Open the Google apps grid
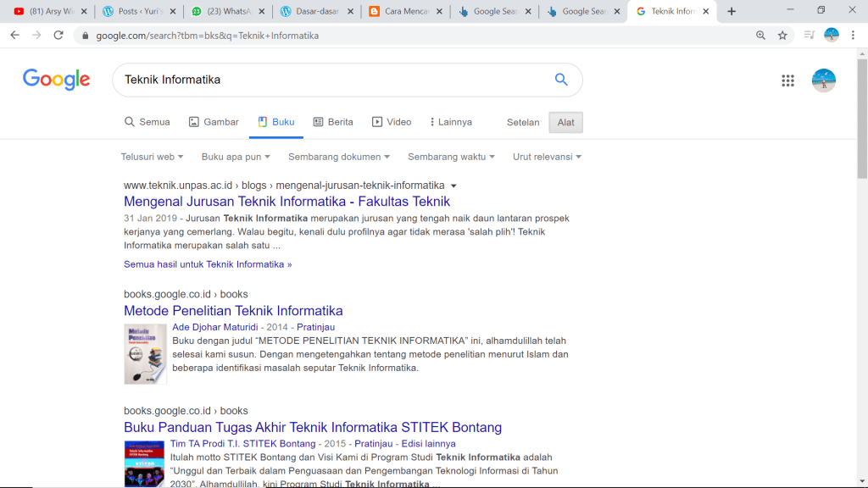This screenshot has width=868, height=488. (x=787, y=80)
